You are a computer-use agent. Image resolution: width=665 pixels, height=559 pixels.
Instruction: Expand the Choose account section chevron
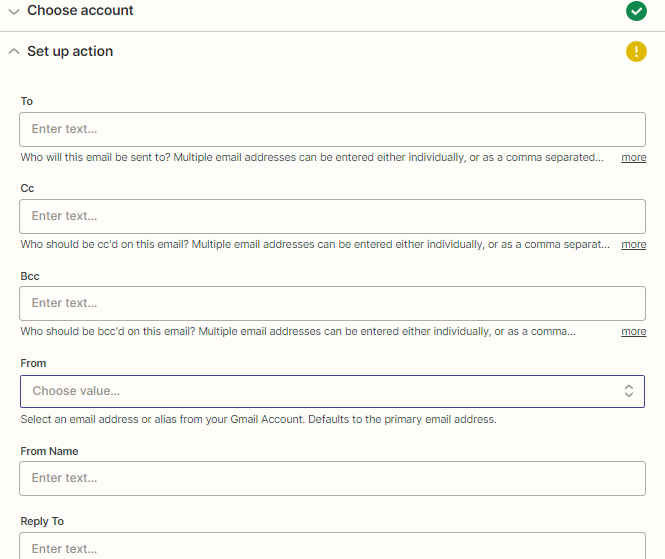tap(14, 11)
